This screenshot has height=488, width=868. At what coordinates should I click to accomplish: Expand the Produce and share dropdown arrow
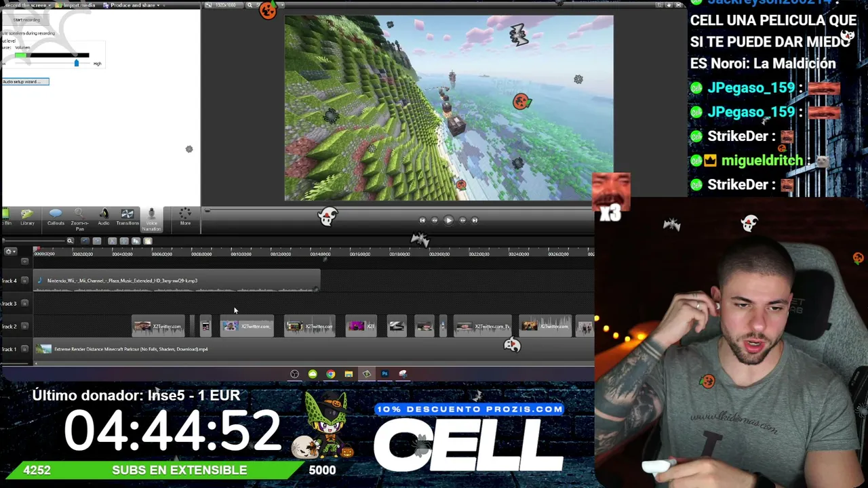pyautogui.click(x=159, y=5)
